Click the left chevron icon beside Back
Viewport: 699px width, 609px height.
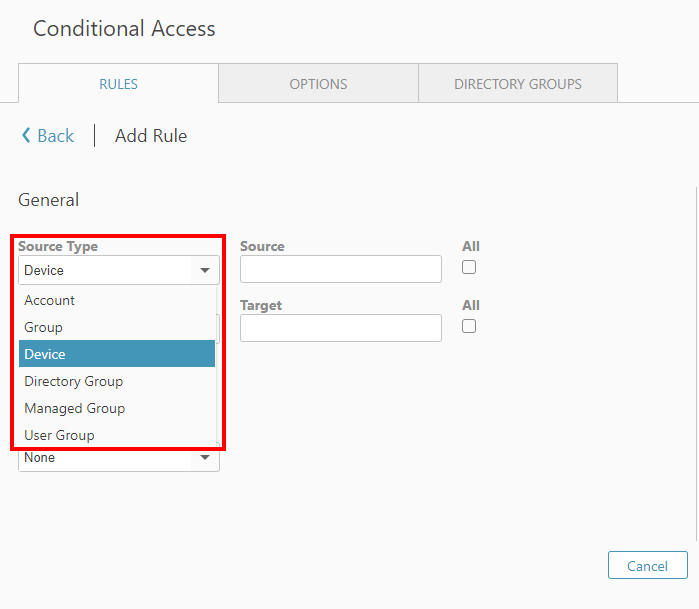(26, 136)
